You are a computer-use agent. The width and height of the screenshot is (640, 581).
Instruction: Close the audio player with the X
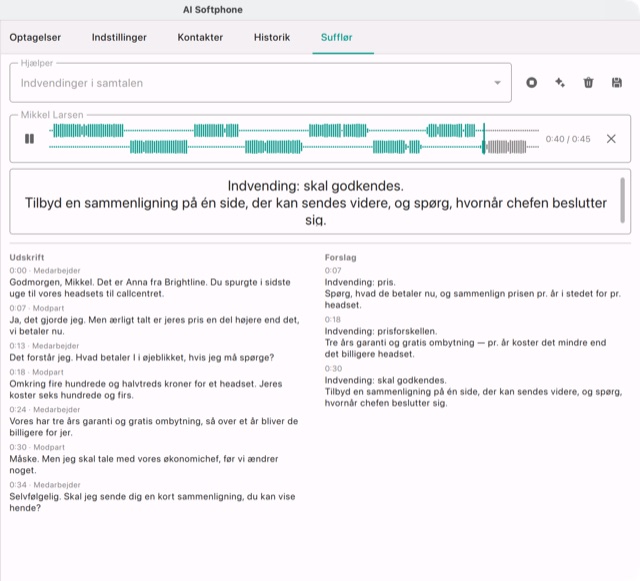click(x=611, y=139)
